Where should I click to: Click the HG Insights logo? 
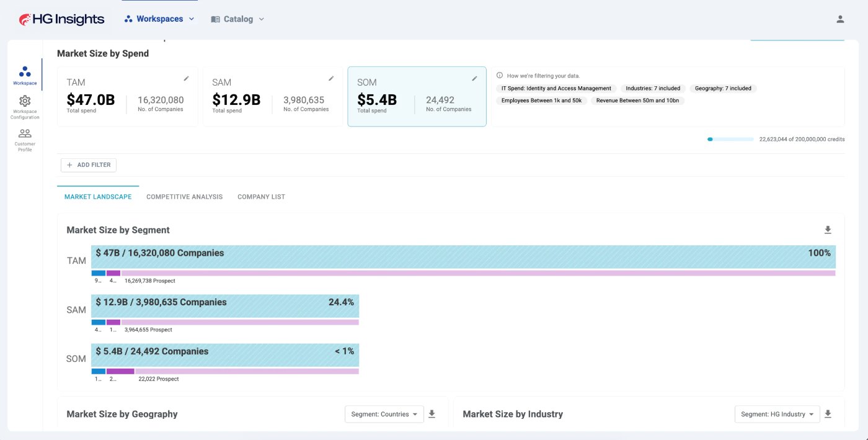pyautogui.click(x=61, y=19)
